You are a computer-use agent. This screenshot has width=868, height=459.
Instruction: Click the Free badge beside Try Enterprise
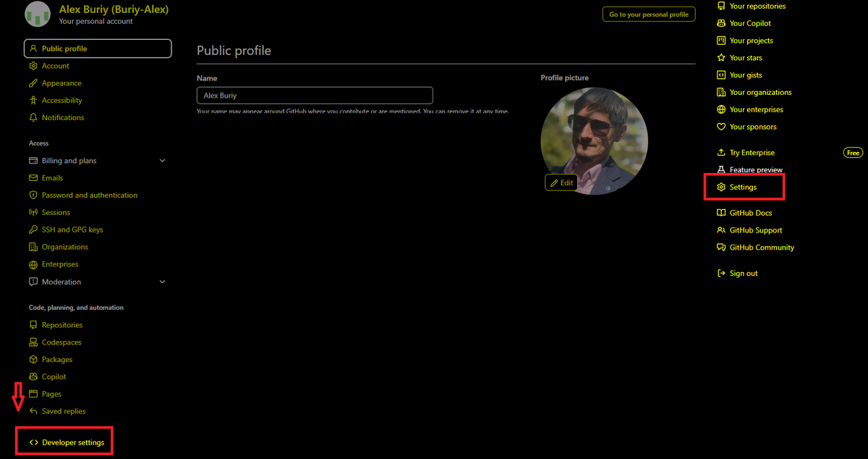coord(854,153)
